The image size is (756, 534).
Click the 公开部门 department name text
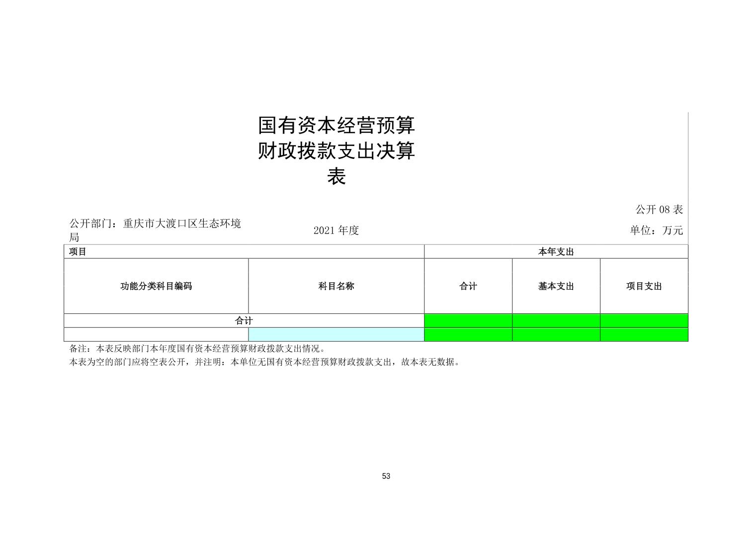(155, 229)
